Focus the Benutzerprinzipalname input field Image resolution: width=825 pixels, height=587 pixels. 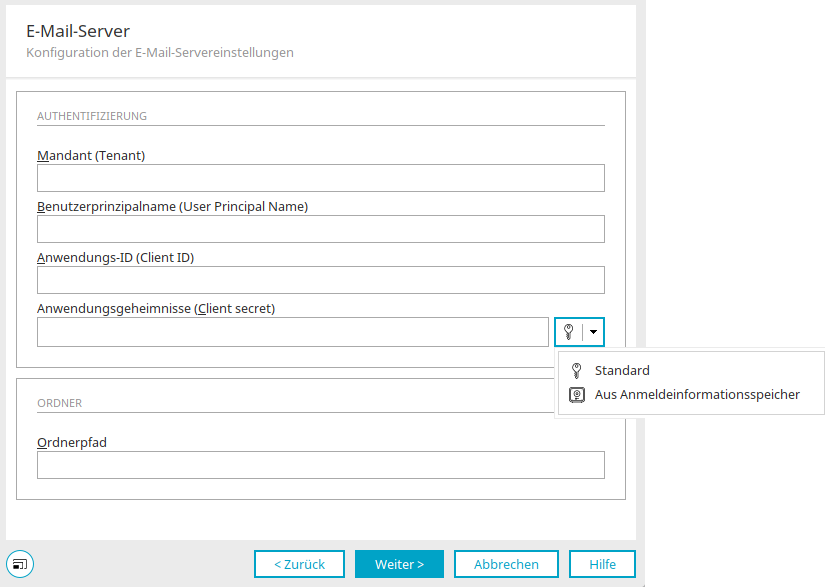pos(320,229)
